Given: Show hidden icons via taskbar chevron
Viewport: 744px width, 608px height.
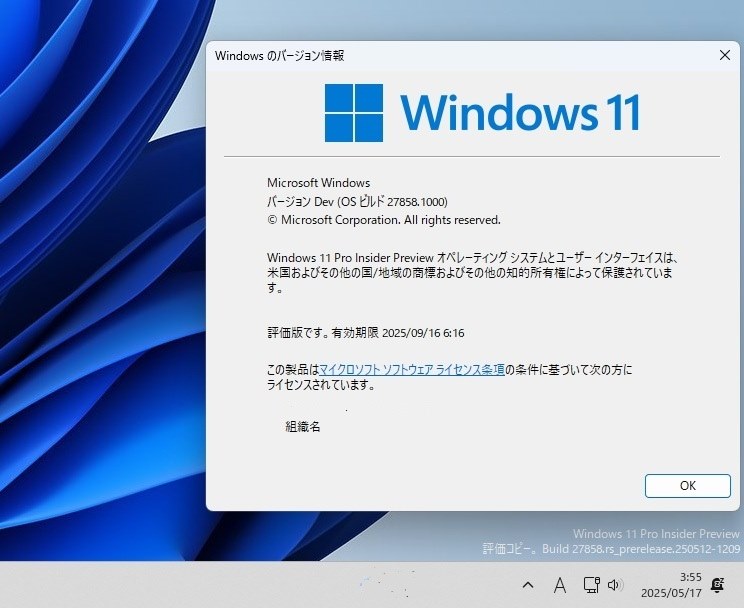Looking at the screenshot, I should (528, 585).
